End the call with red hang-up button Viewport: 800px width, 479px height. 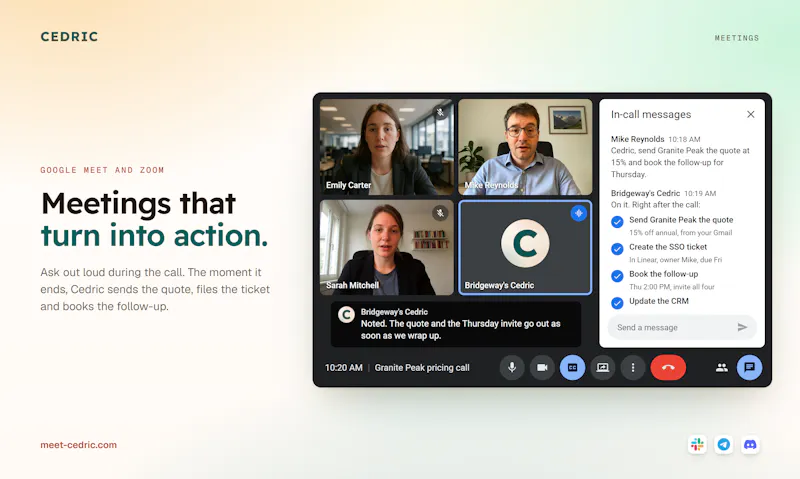[x=668, y=367]
